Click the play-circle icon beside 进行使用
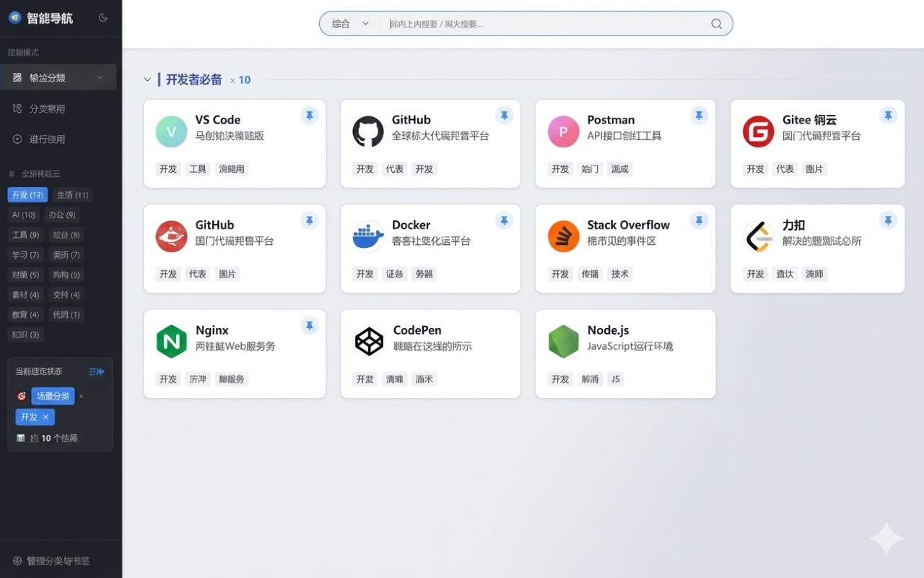 coord(17,139)
